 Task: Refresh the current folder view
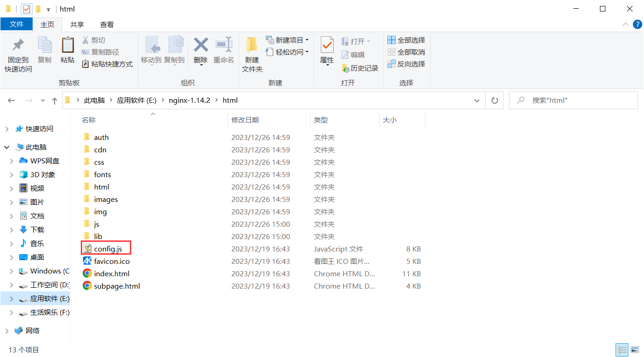click(494, 100)
